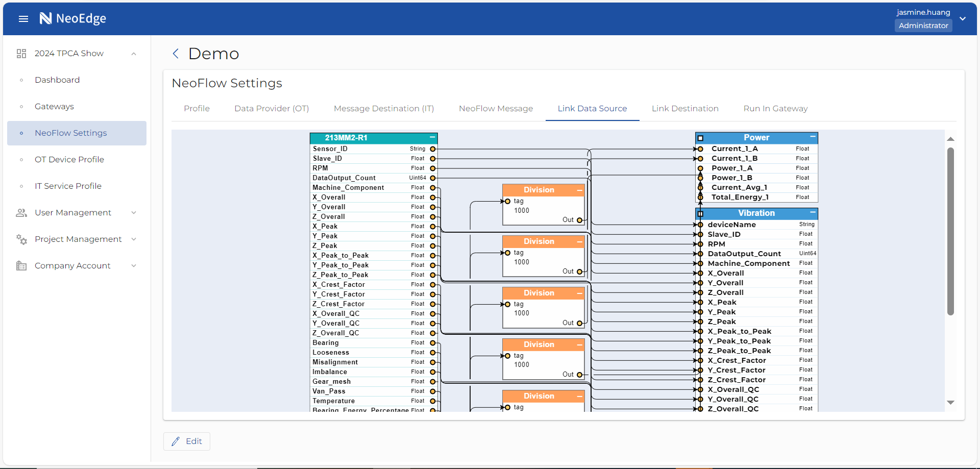This screenshot has width=980, height=469.
Task: Open the NeoFlow Message tab
Action: tap(496, 109)
